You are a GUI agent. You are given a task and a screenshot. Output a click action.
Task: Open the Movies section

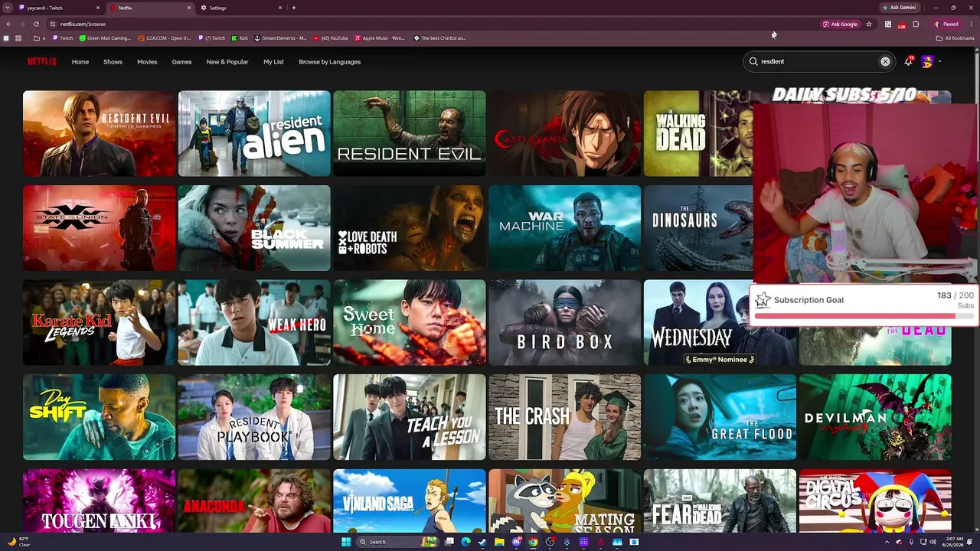point(147,62)
